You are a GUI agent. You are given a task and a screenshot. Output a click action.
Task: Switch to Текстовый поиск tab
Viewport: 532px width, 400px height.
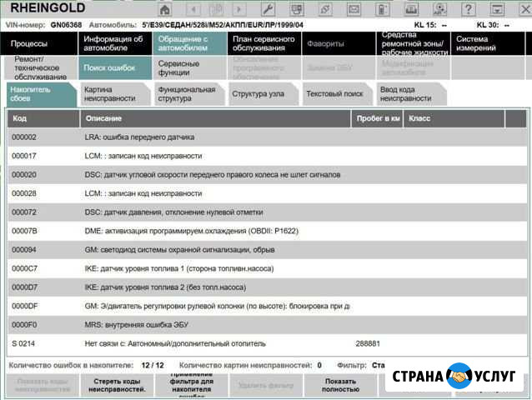coord(338,94)
